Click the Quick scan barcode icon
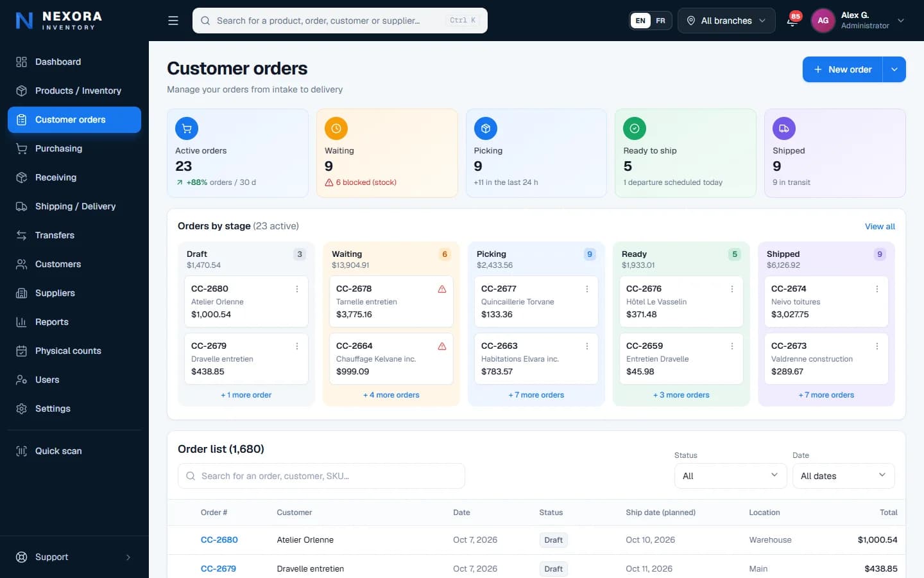Viewport: 924px width, 578px height. pos(21,451)
